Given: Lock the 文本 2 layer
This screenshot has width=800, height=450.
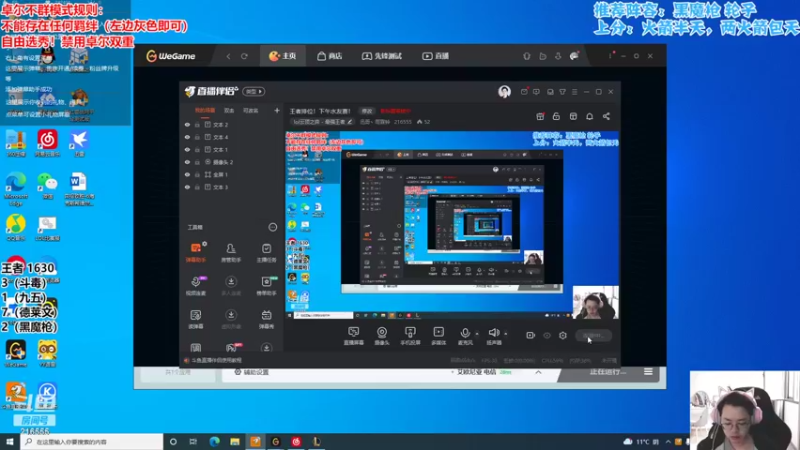Looking at the screenshot, I should [197, 124].
